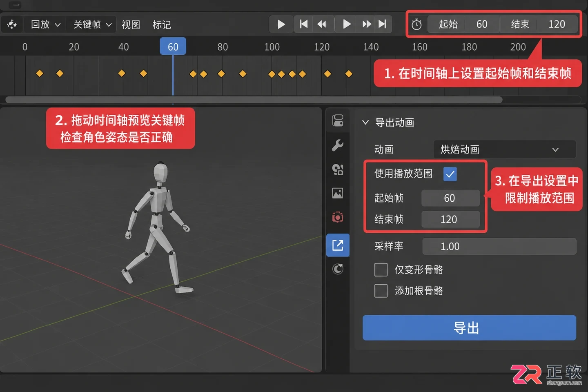The width and height of the screenshot is (588, 392).
Task: Open the tool properties tab icon
Action: (x=338, y=121)
